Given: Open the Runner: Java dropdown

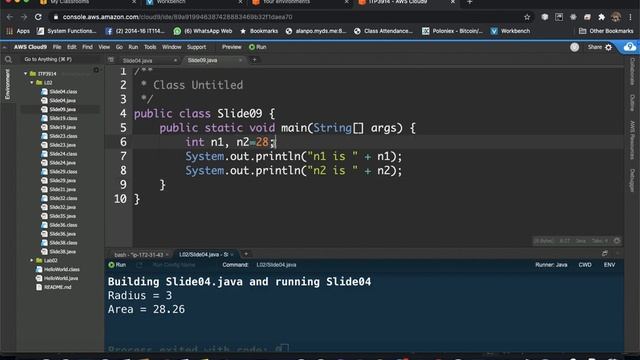Looking at the screenshot, I should pos(551,265).
